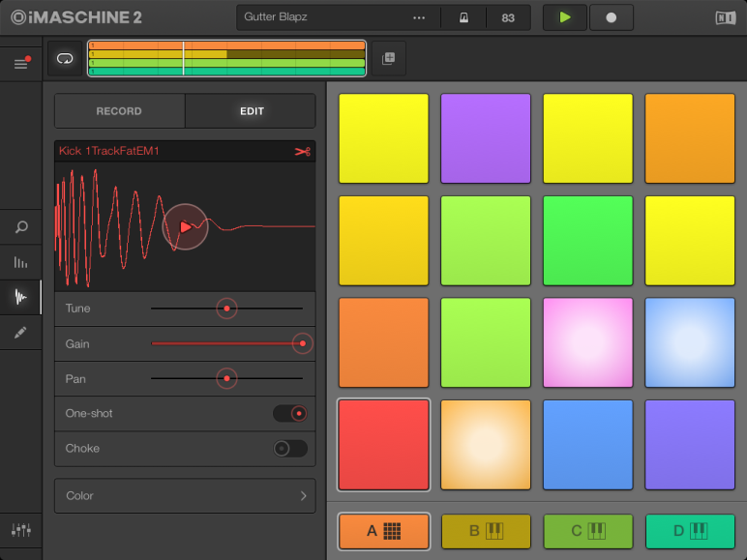Screen dimensions: 747x560
Task: Open the hamburger menu with red notification dot
Action: pos(21,63)
